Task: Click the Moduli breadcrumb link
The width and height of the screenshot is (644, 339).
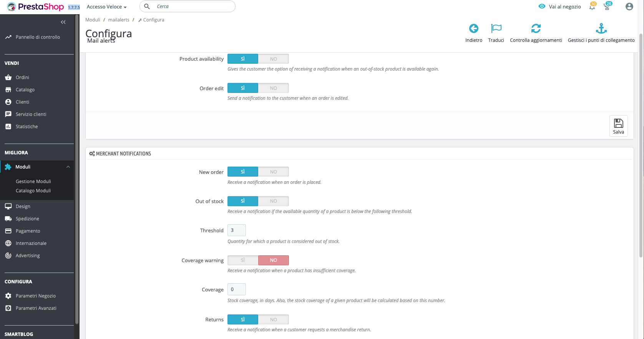Action: [93, 20]
